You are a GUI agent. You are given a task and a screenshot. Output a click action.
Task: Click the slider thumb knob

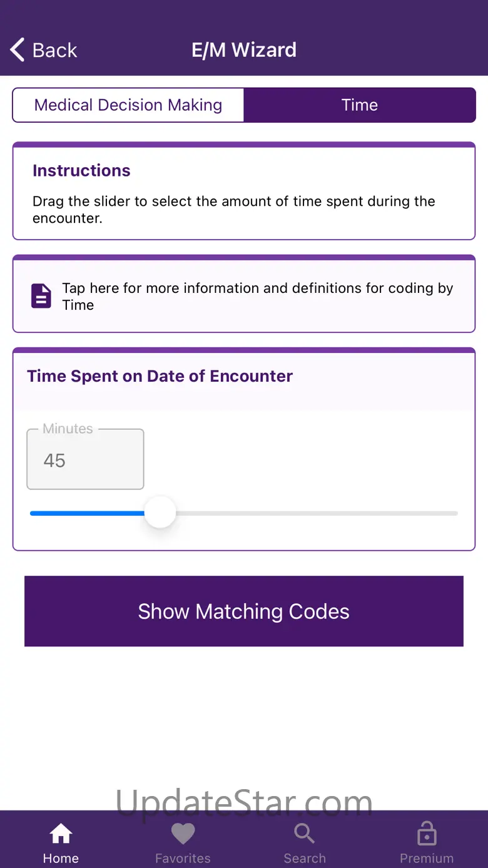pos(160,513)
